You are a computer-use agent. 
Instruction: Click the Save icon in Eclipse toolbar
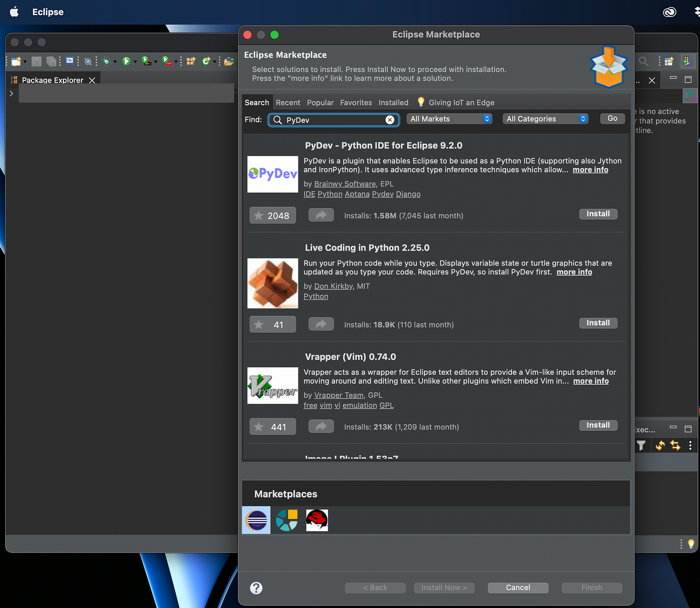(x=37, y=61)
